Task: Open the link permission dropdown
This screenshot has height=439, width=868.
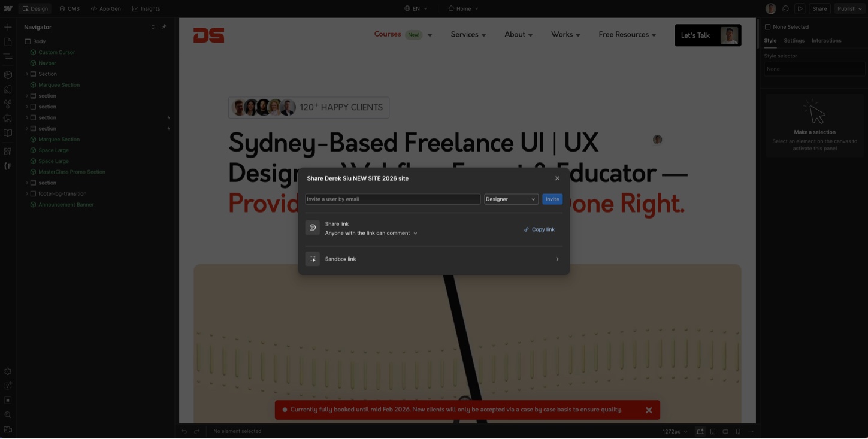Action: click(371, 233)
